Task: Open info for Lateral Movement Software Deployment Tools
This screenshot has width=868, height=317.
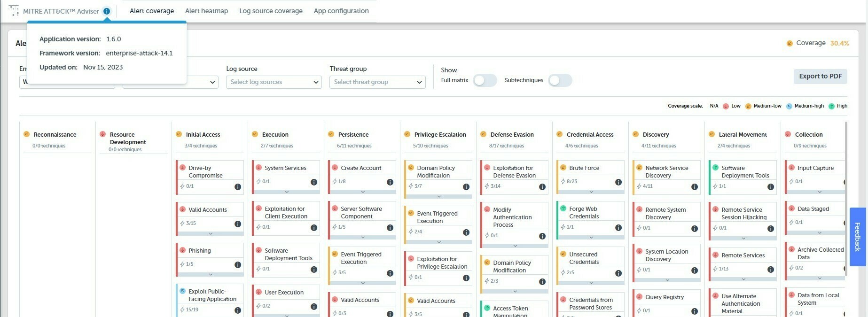Action: coord(771,187)
